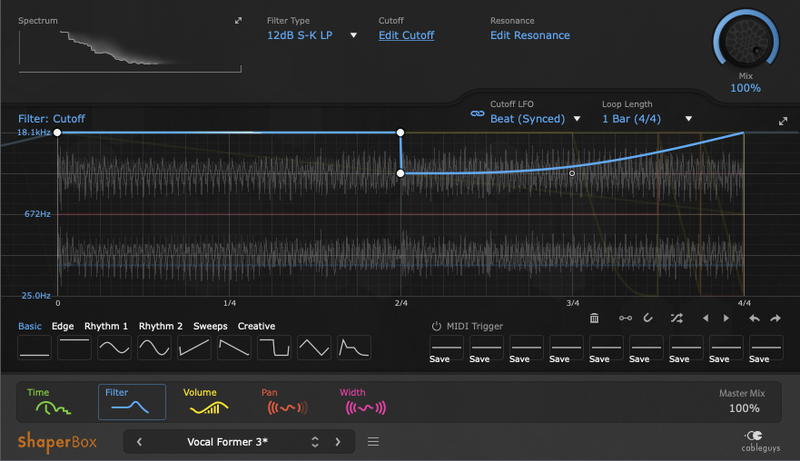Click the Vocal Former 3* preset name
800x461 pixels.
click(x=228, y=442)
